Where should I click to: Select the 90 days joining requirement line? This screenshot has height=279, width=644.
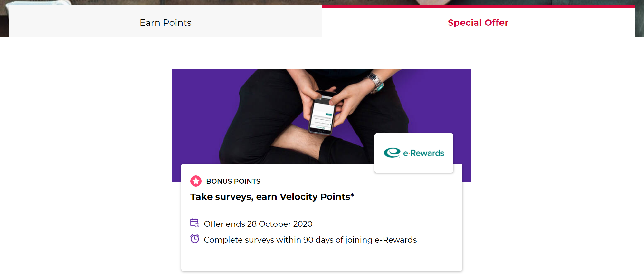(x=310, y=240)
